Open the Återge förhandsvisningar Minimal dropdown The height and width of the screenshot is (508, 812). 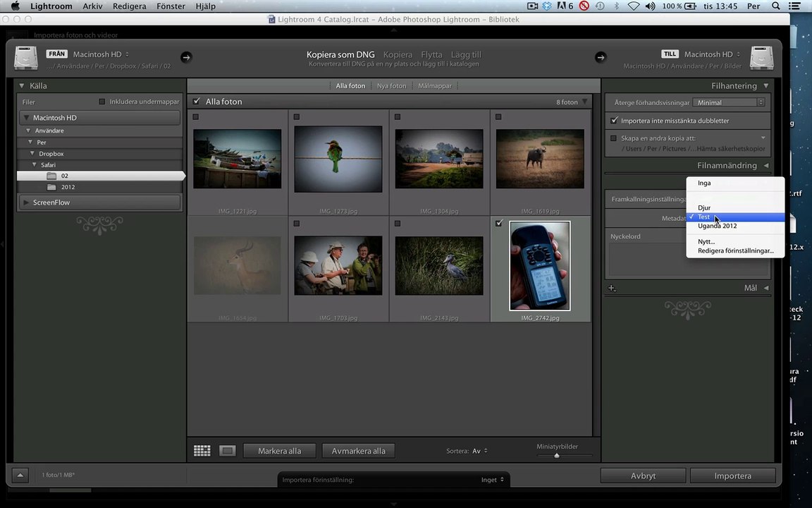coord(729,102)
